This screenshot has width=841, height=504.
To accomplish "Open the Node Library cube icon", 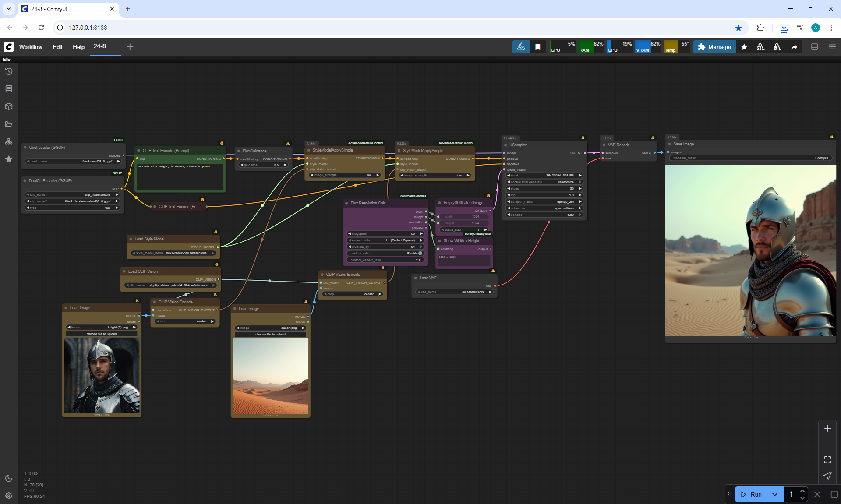I will [8, 106].
